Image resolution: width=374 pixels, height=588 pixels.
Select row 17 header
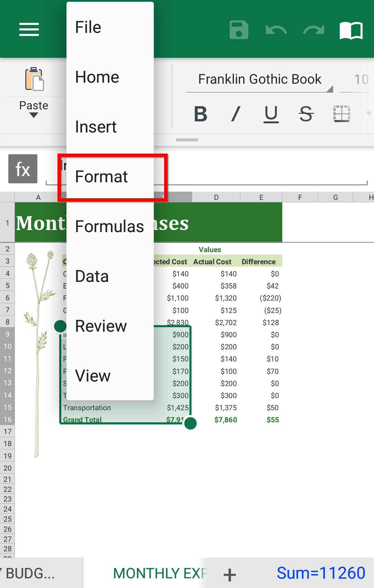pyautogui.click(x=7, y=431)
